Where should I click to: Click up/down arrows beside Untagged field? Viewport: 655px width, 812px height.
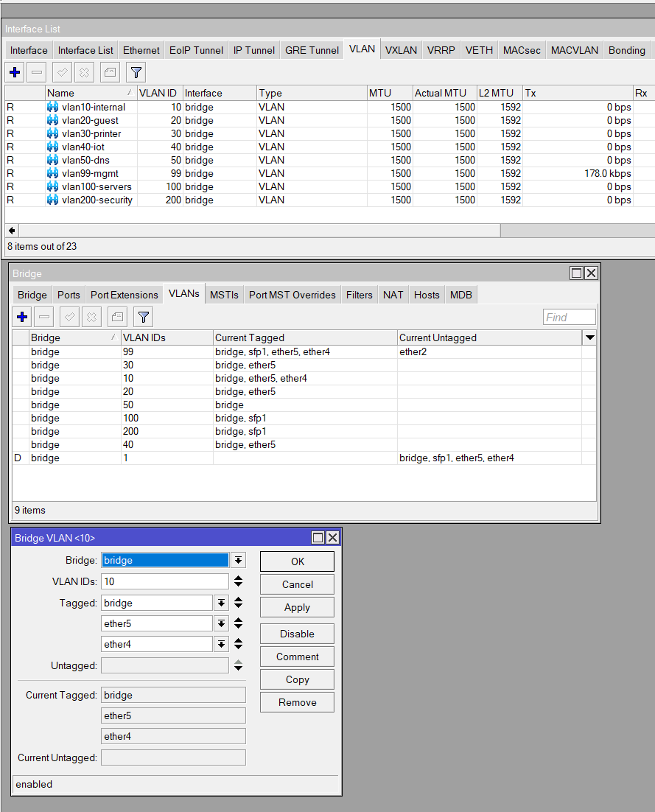(x=238, y=665)
